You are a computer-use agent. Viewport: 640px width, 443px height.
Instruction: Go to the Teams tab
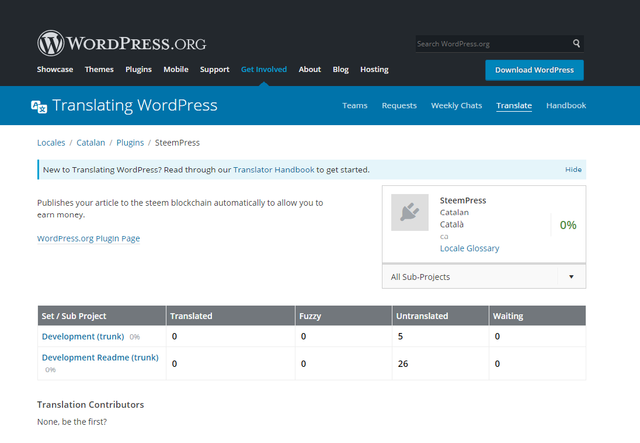point(355,105)
